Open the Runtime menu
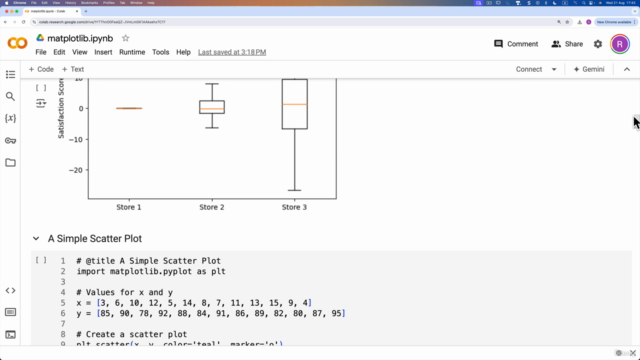Viewport: 640px width, 360px height. tap(132, 52)
